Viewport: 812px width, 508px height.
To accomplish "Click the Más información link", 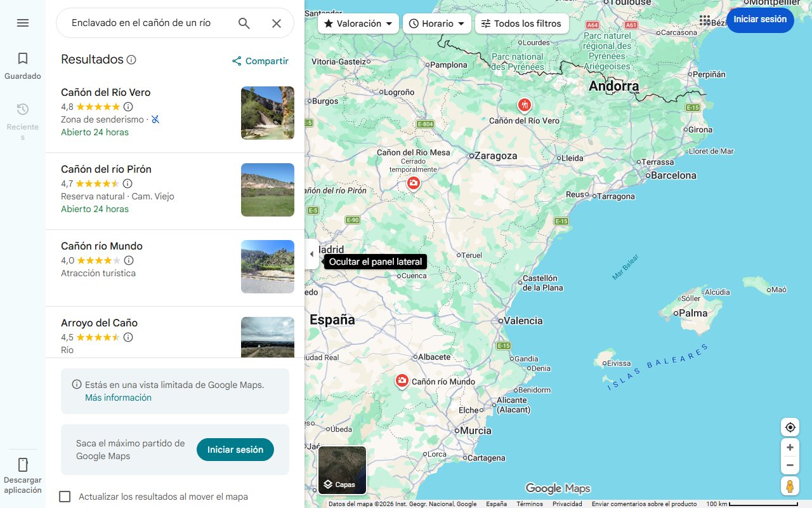I will point(118,397).
